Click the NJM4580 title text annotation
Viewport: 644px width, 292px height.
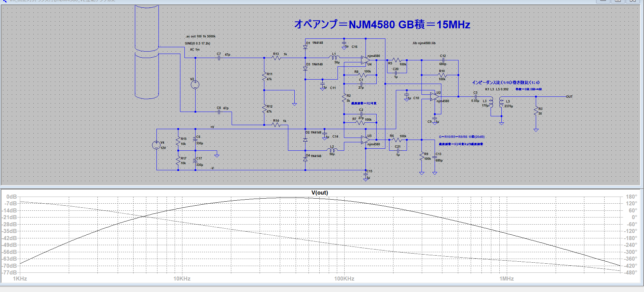coord(382,24)
